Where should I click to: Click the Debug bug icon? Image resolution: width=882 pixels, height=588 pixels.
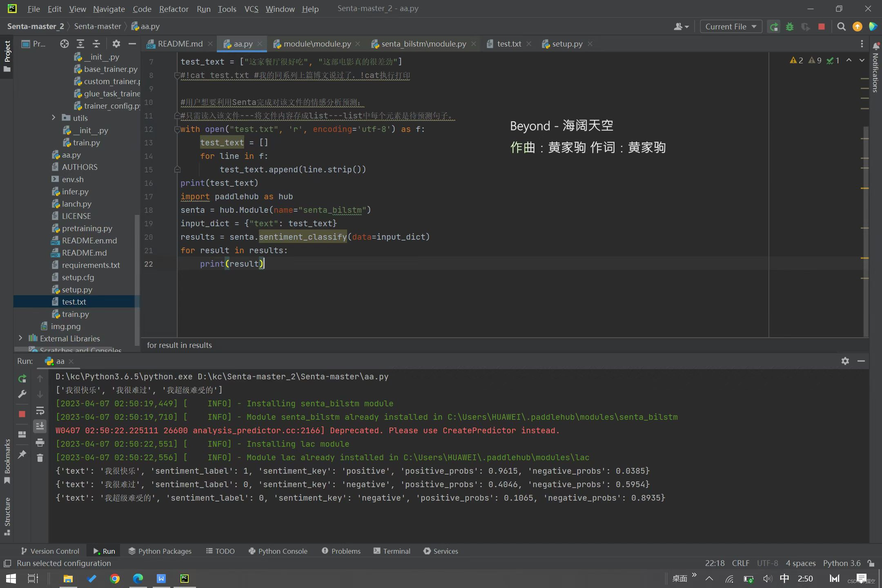pos(790,27)
